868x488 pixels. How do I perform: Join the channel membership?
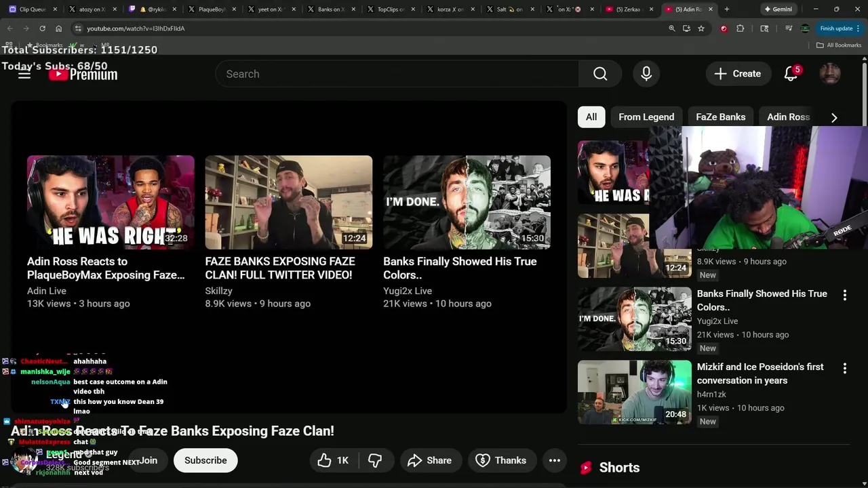pyautogui.click(x=148, y=460)
